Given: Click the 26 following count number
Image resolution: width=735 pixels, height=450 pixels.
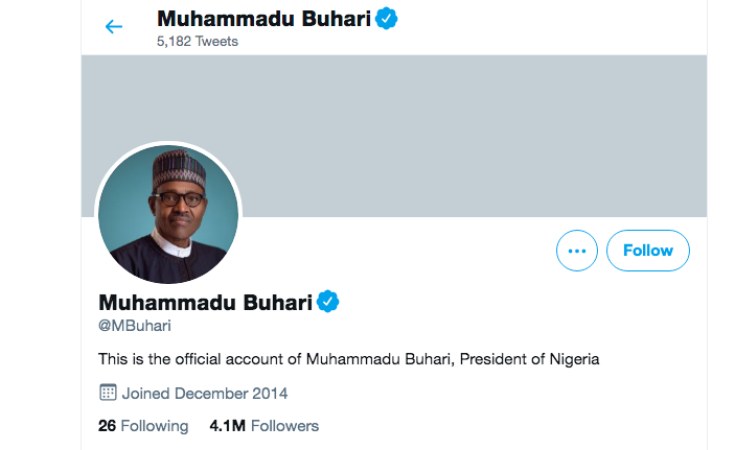Looking at the screenshot, I should pyautogui.click(x=107, y=426).
